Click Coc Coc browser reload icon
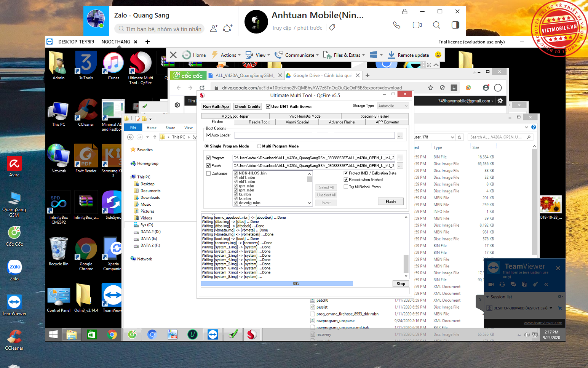The width and height of the screenshot is (588, 368). pos(202,88)
